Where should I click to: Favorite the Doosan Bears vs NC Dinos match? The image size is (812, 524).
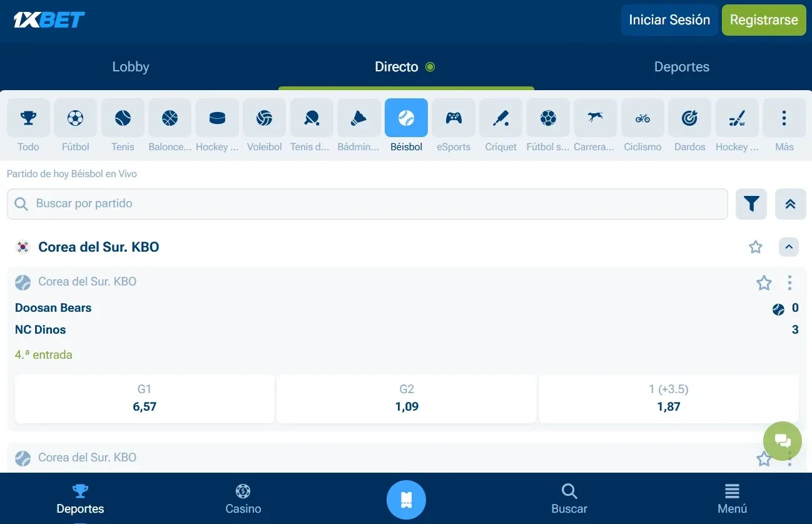pyautogui.click(x=764, y=283)
